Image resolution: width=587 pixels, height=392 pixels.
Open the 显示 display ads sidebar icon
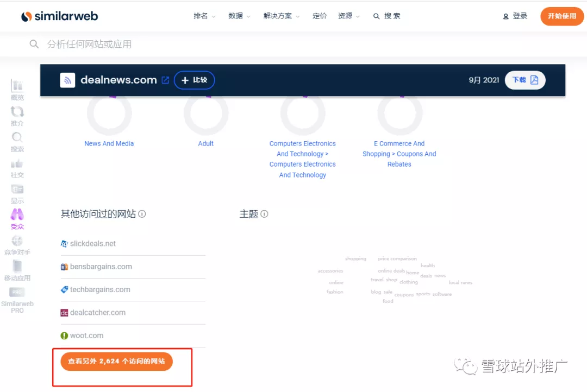pos(17,194)
